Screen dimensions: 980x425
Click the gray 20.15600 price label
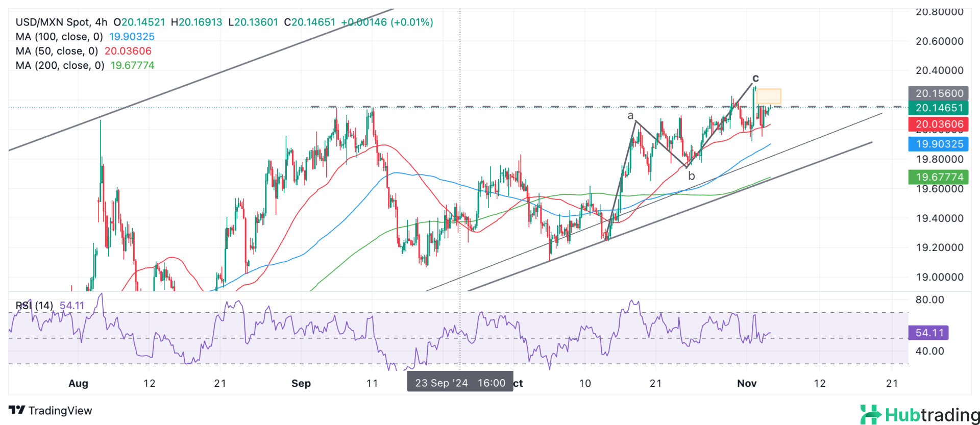(x=938, y=93)
